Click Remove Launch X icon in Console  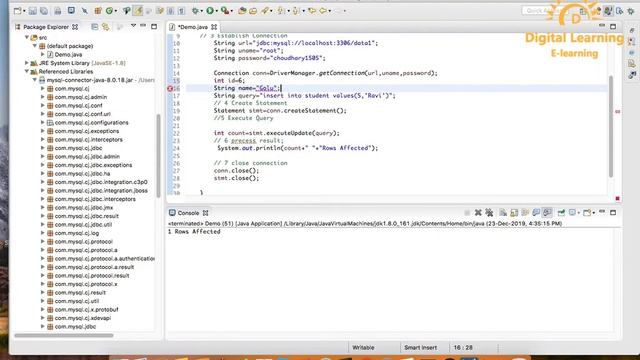pos(478,213)
